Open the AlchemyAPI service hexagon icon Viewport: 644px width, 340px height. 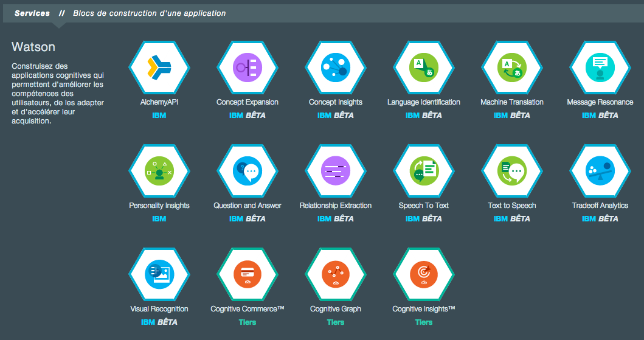pyautogui.click(x=159, y=68)
